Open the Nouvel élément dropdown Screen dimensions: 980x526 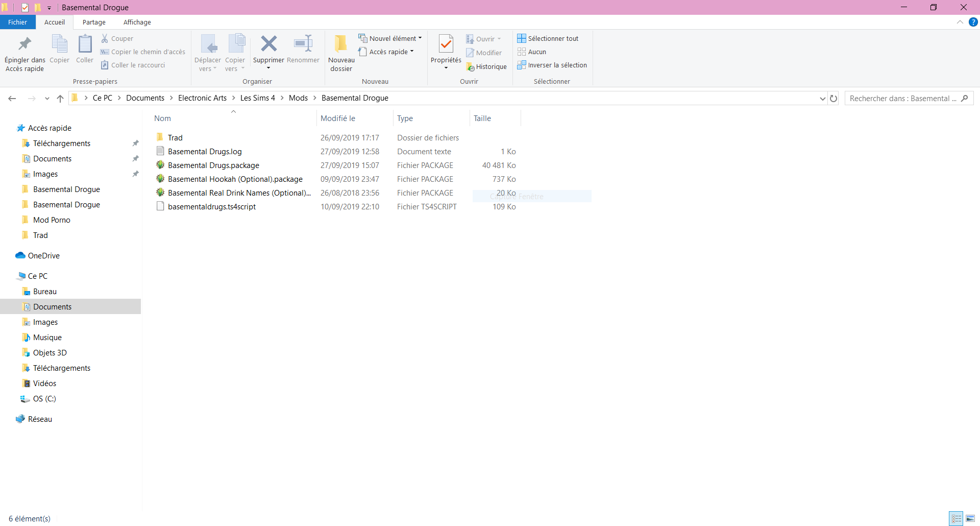[390, 38]
